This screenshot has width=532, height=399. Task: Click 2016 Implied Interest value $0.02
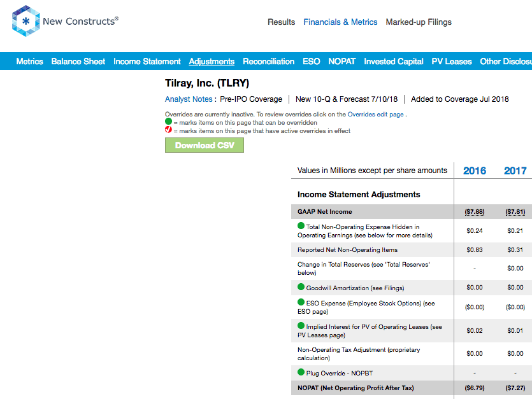click(x=474, y=330)
